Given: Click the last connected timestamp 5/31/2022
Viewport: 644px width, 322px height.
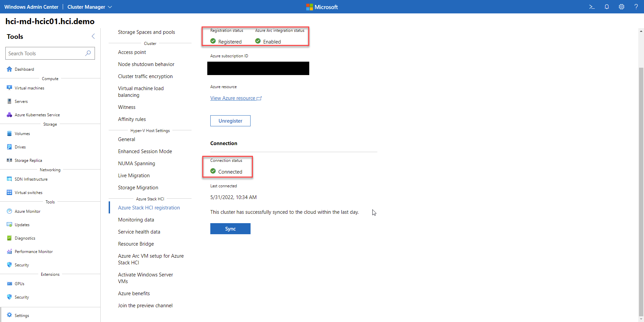Looking at the screenshot, I should [x=233, y=197].
